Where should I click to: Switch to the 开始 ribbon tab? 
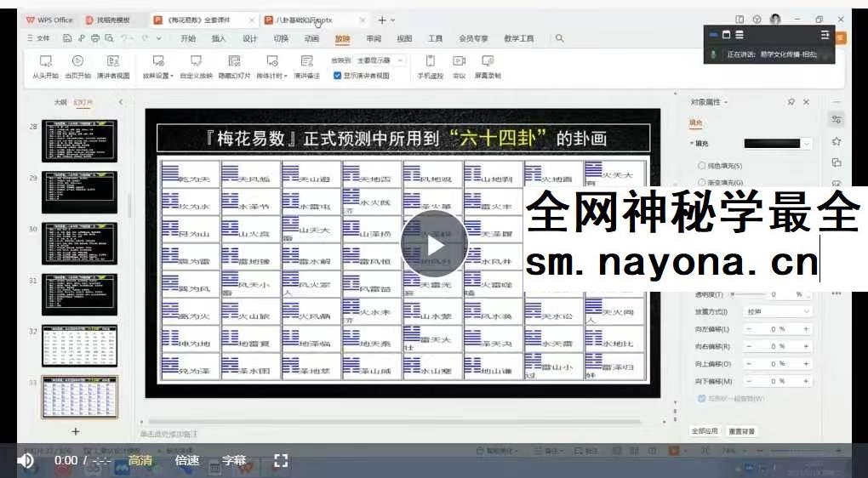tap(188, 39)
